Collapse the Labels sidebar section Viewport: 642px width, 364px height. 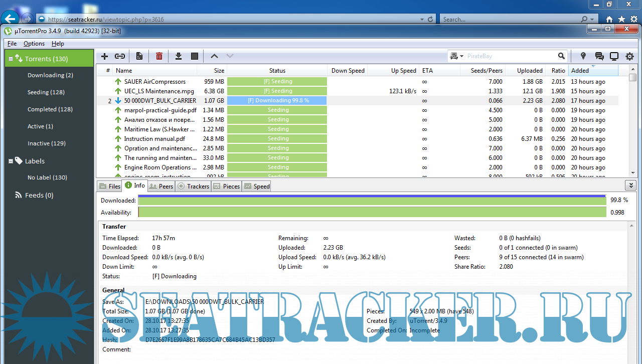pyautogui.click(x=11, y=161)
